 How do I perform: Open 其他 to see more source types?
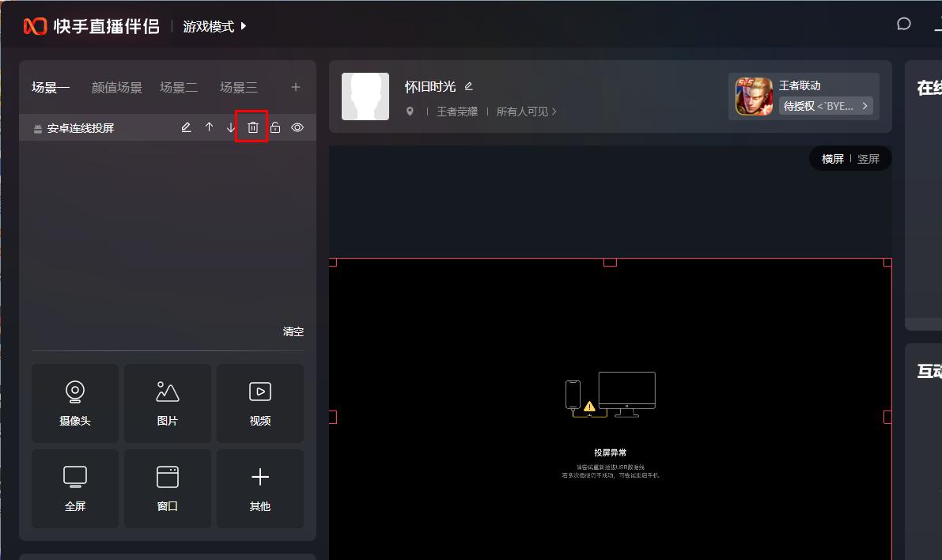pos(260,489)
